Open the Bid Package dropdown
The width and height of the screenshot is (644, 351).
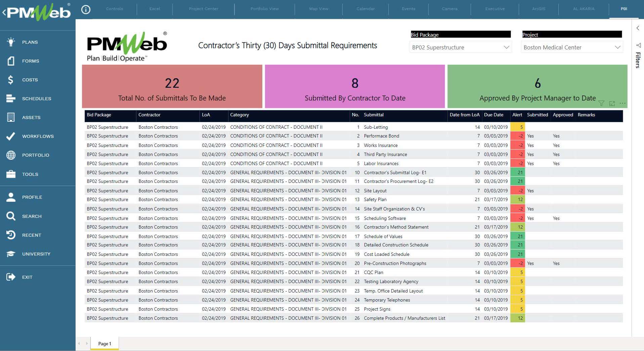[506, 47]
